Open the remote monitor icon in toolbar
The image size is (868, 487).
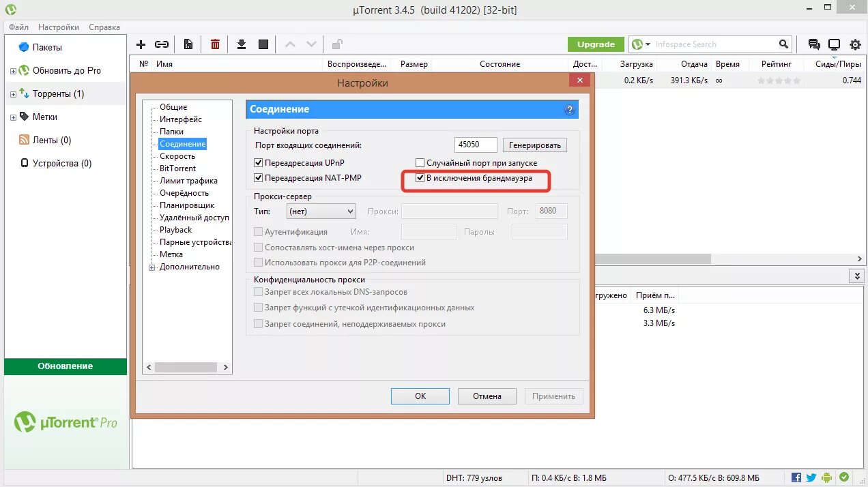[x=834, y=44]
